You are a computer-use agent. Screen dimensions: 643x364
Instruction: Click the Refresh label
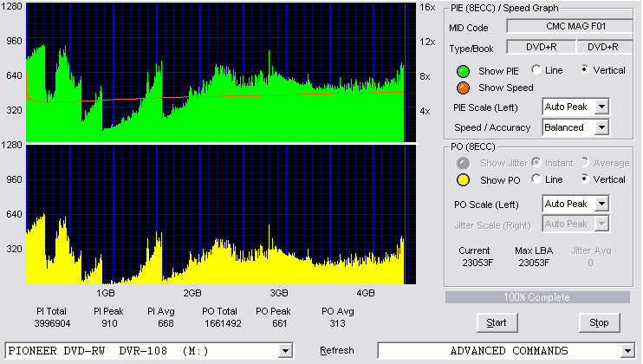point(337,351)
